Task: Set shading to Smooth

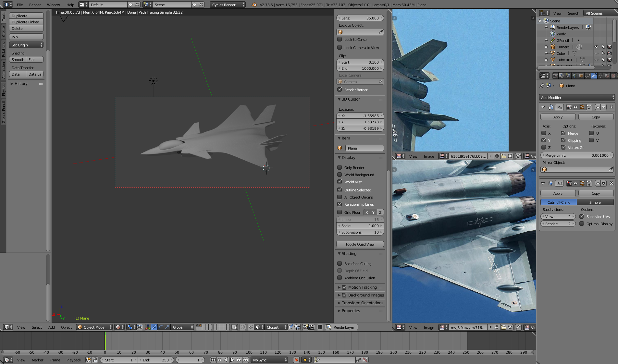Action: tap(18, 59)
